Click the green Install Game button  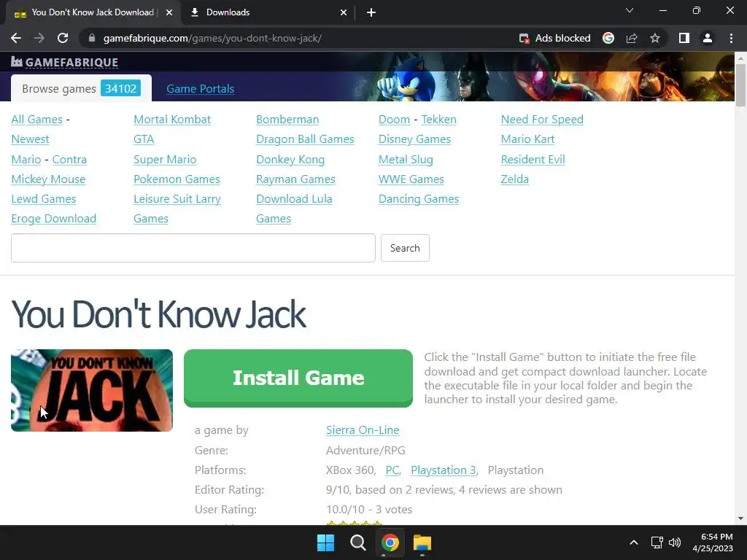tap(298, 378)
